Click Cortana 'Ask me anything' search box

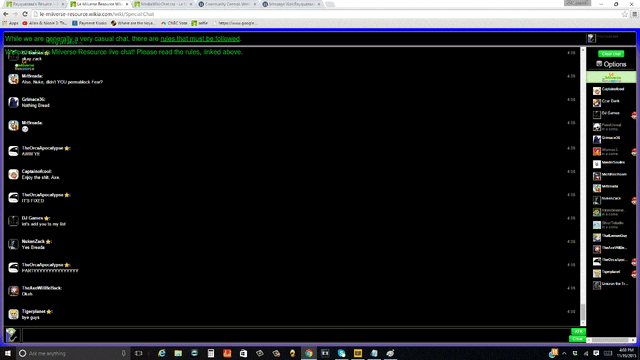73,353
